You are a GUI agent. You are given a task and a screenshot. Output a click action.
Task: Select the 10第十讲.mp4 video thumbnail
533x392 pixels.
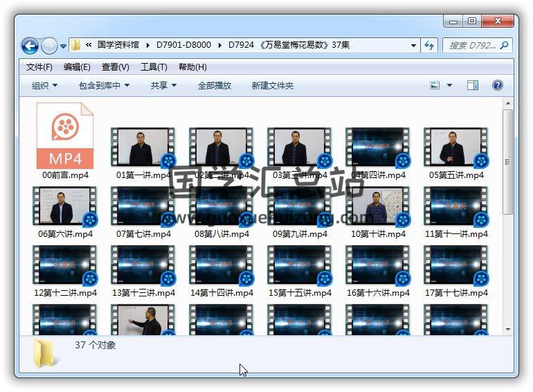377,206
